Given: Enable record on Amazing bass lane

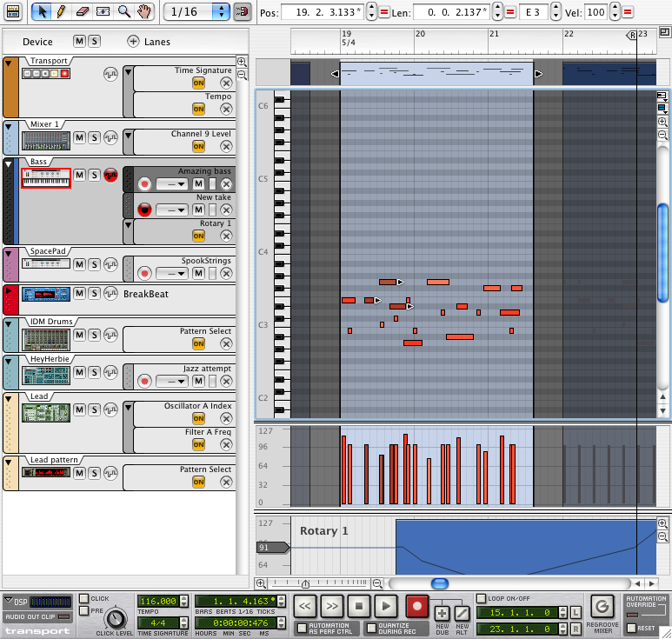Looking at the screenshot, I should 145,183.
